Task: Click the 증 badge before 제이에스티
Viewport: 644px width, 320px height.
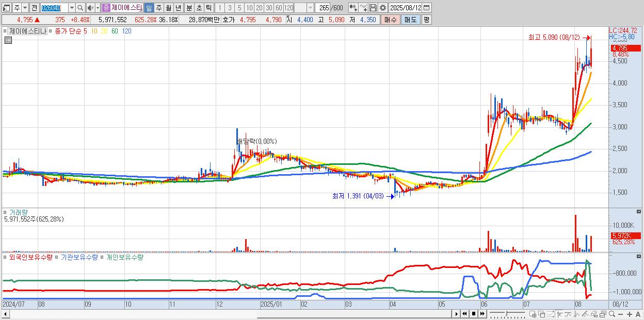Action: tap(106, 8)
